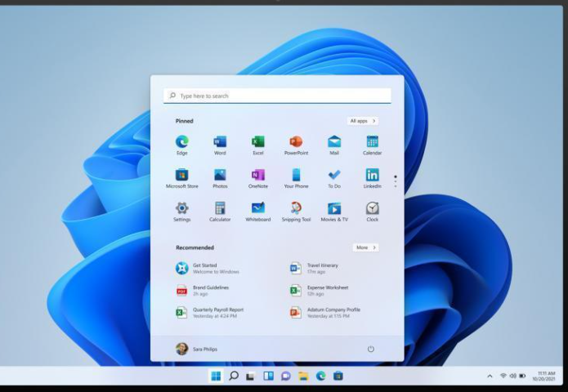568x392 pixels.
Task: Launch LinkedIn from pinned apps
Action: pos(372,179)
